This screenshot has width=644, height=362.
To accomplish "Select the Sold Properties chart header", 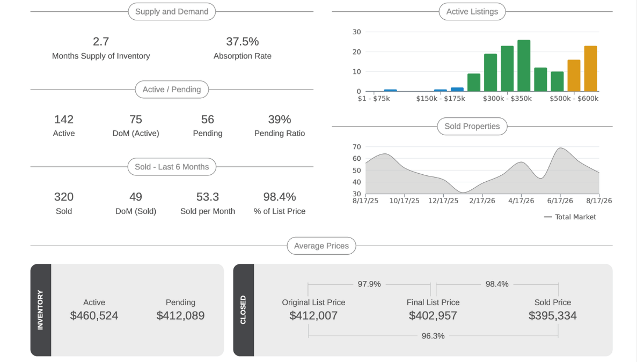I will [472, 126].
